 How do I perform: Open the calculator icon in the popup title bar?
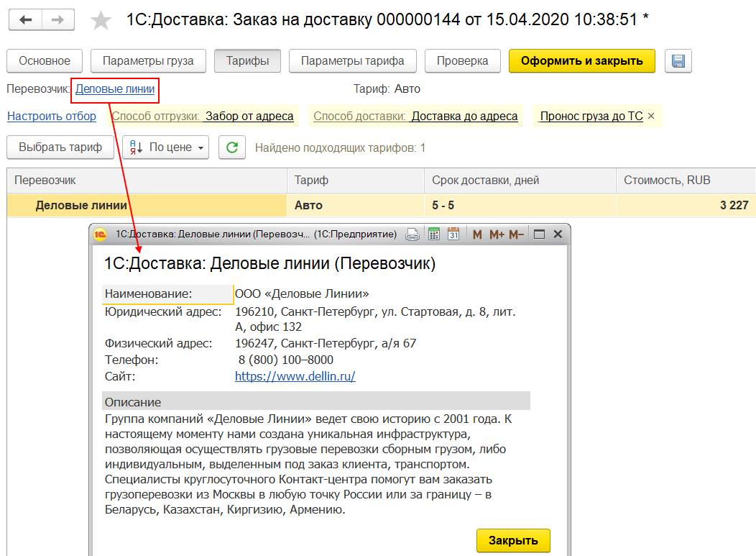coord(434,234)
